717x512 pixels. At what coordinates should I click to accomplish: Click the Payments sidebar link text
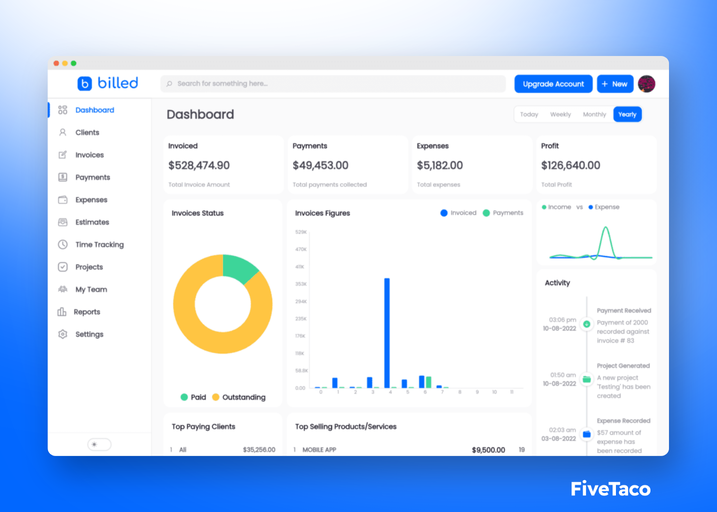92,177
